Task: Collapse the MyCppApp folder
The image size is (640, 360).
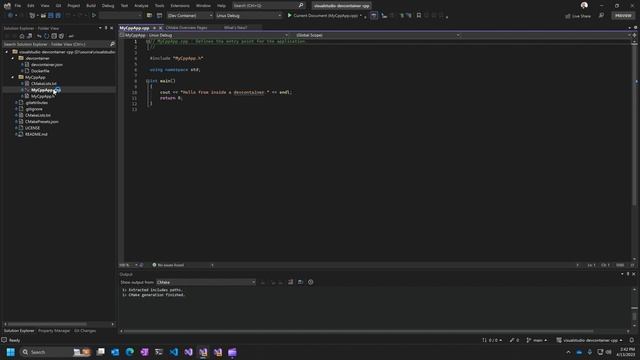Action: [x=13, y=77]
